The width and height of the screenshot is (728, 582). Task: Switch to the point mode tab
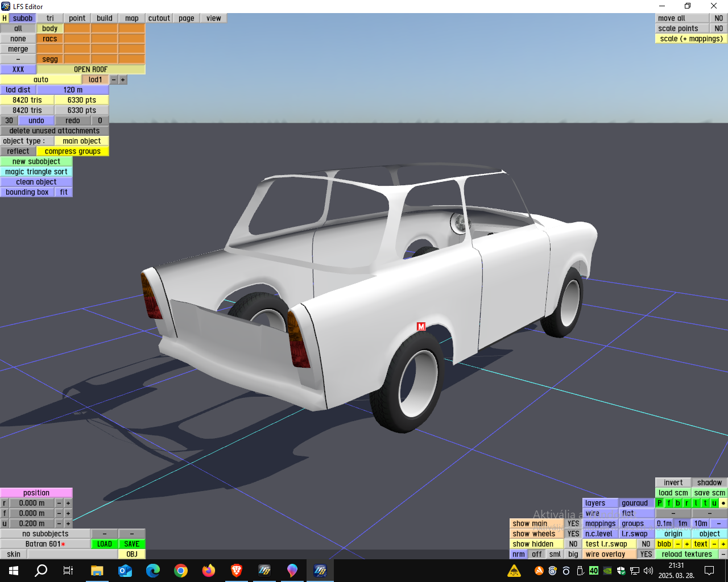tap(77, 18)
